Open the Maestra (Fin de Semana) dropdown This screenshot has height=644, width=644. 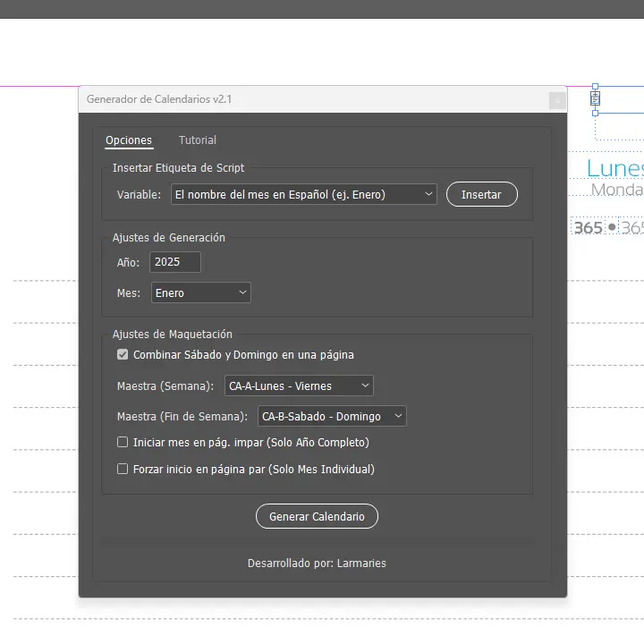398,416
